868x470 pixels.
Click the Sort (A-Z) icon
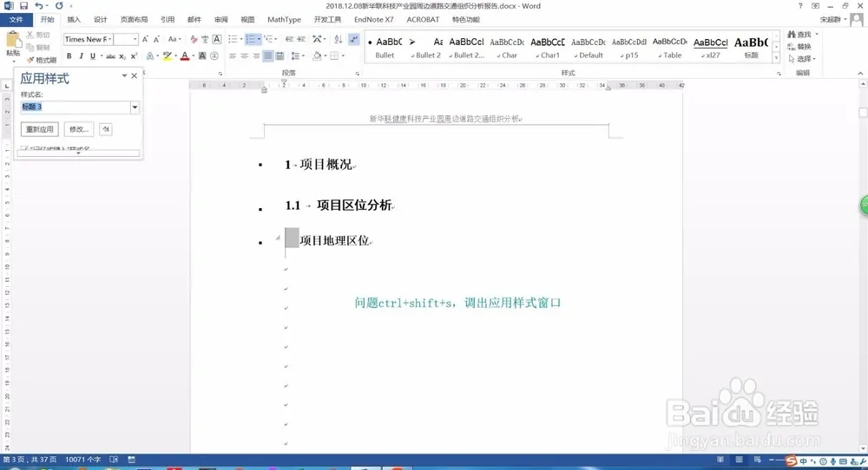339,39
